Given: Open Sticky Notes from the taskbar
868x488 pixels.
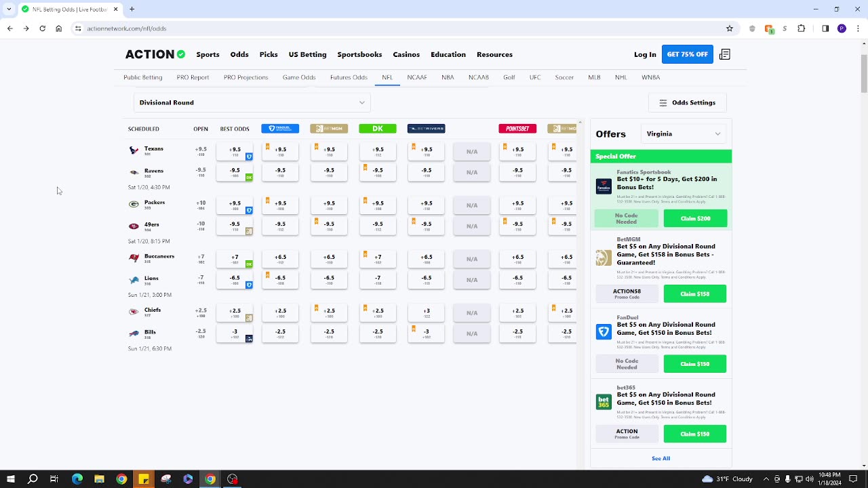Looking at the screenshot, I should click(144, 479).
